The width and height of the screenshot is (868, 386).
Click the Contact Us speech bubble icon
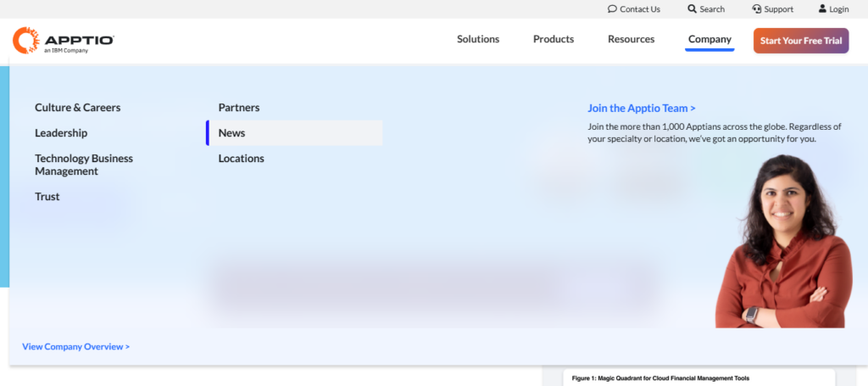point(612,8)
